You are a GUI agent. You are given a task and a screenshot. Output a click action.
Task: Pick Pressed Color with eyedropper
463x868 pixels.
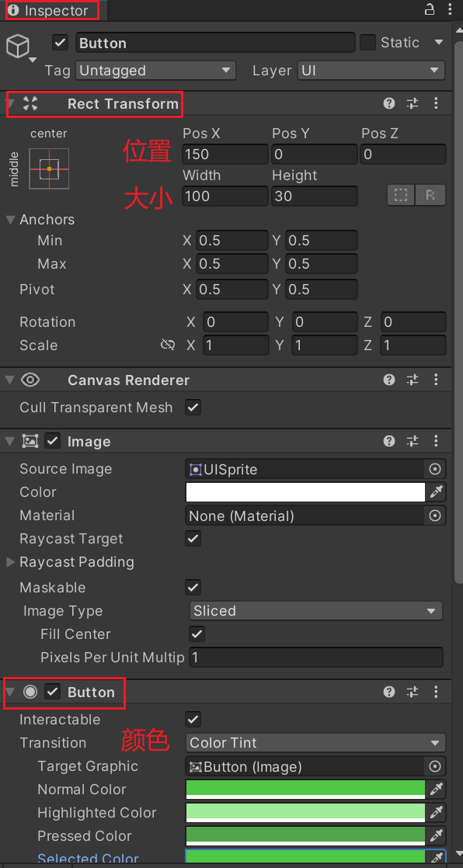[x=437, y=836]
